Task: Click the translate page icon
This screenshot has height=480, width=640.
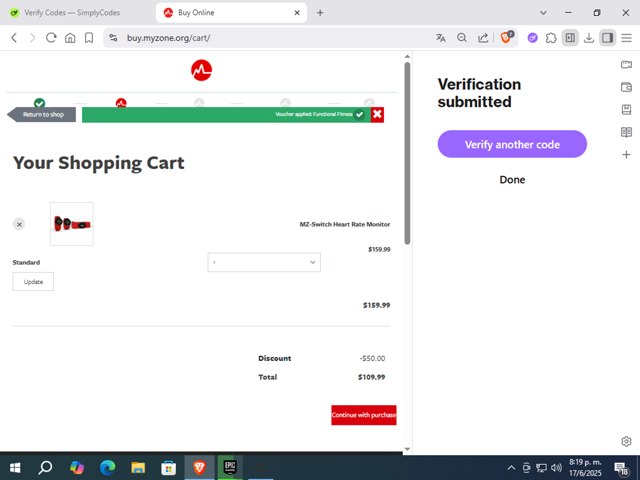Action: 441,38
